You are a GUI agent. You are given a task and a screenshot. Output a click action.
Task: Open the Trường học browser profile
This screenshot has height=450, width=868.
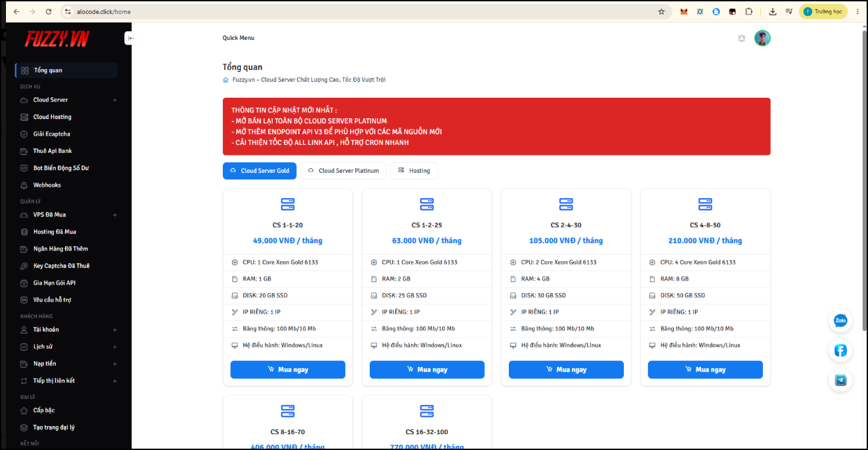[823, 11]
